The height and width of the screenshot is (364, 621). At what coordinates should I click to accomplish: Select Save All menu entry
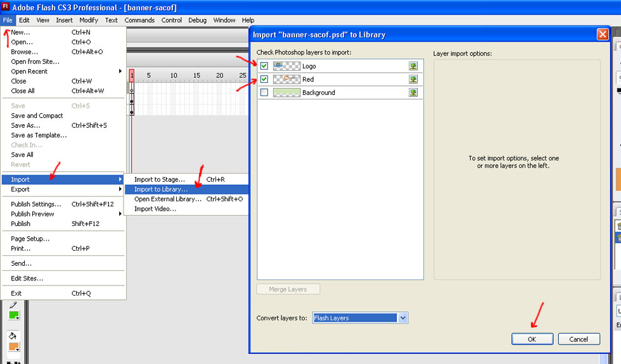tap(63, 154)
